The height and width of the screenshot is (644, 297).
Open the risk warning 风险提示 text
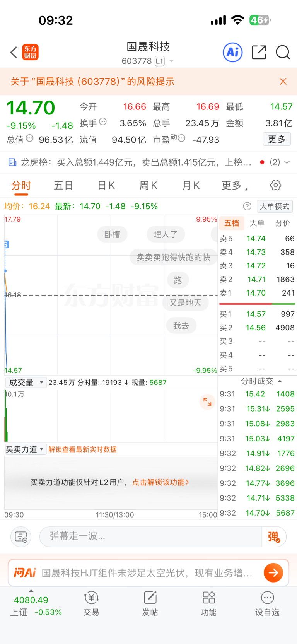tap(92, 81)
